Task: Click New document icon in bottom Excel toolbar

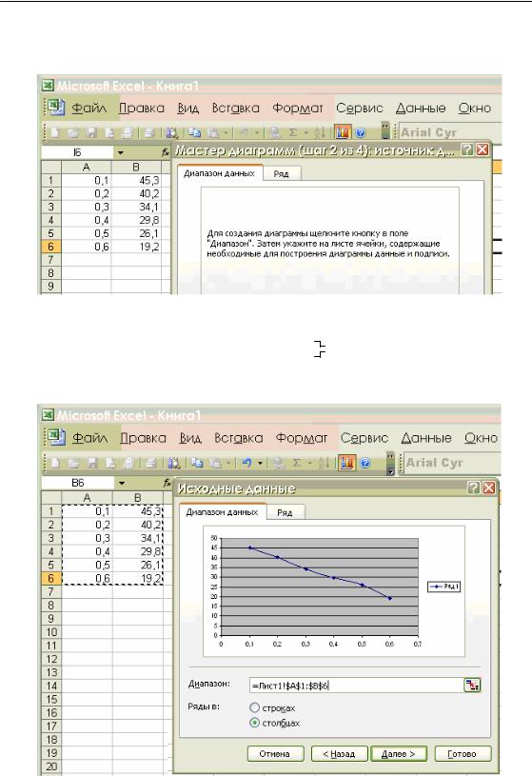Action: point(56,464)
